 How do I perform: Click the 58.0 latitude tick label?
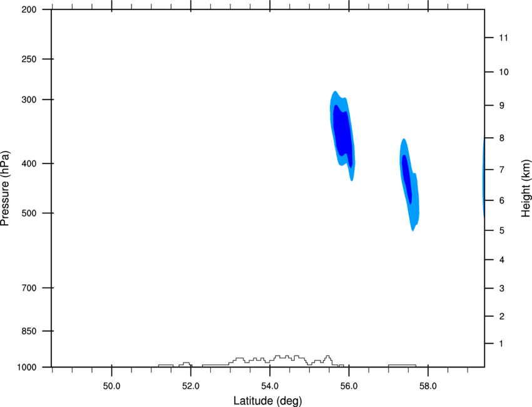428,386
